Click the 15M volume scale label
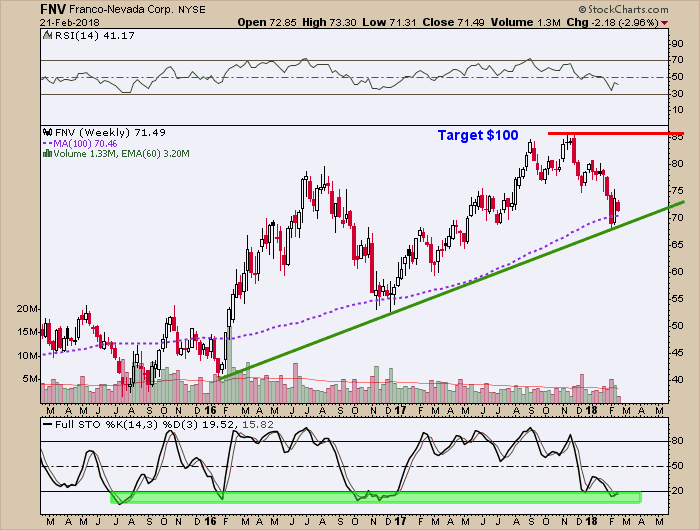Screen dimensions: 700x530 tap(28, 332)
